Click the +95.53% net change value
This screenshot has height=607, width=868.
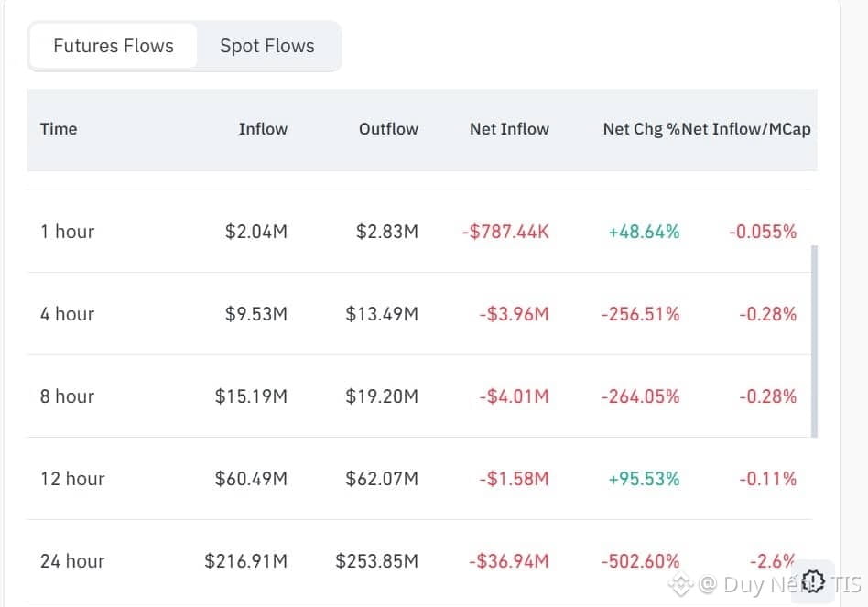(x=644, y=479)
